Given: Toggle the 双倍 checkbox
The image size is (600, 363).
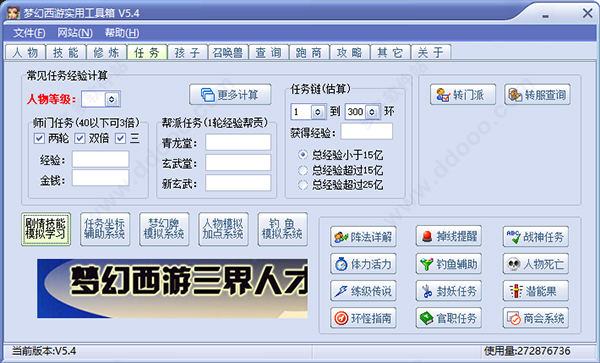Looking at the screenshot, I should click(x=80, y=138).
